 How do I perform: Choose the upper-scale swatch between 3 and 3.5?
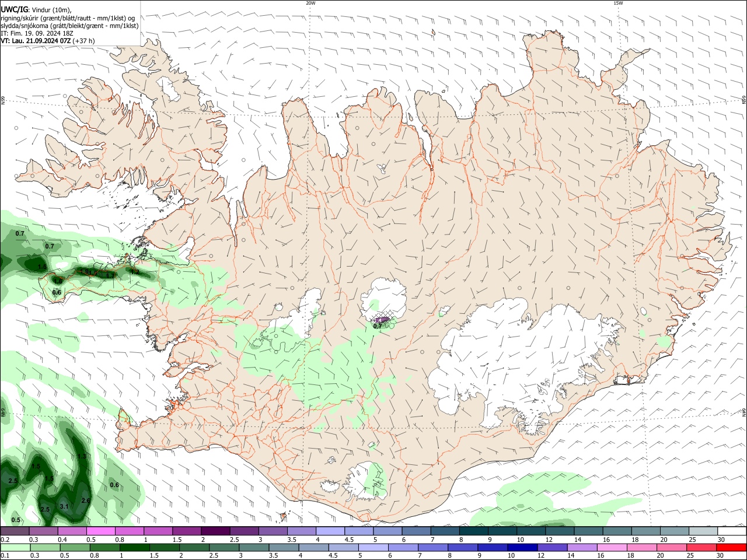[x=273, y=531]
